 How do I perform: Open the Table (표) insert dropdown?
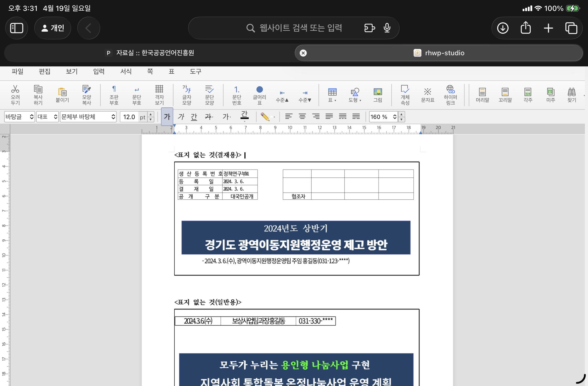(332, 95)
